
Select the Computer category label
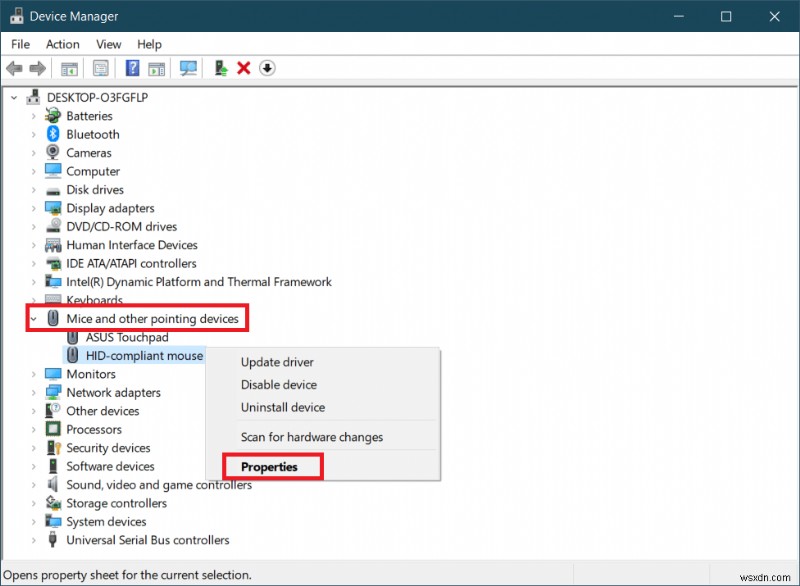(x=93, y=171)
